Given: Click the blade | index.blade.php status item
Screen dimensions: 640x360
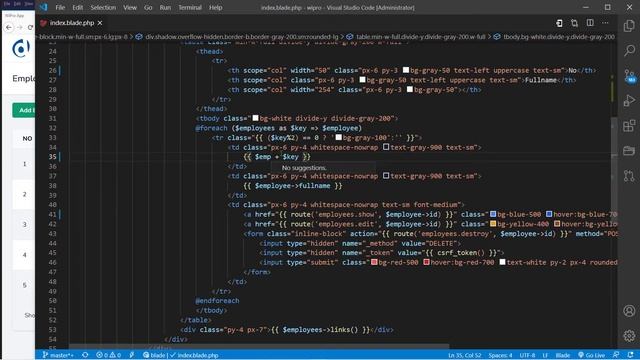Looking at the screenshot, I should click(x=181, y=355).
